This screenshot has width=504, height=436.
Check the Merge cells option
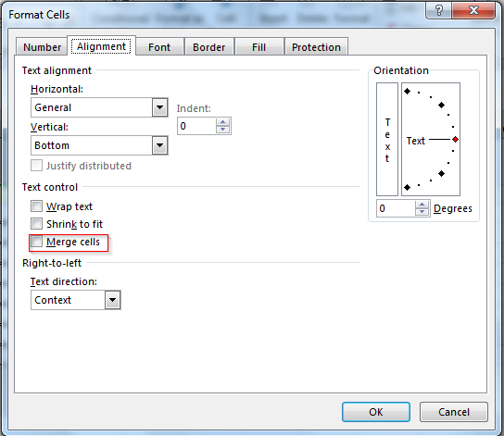36,242
